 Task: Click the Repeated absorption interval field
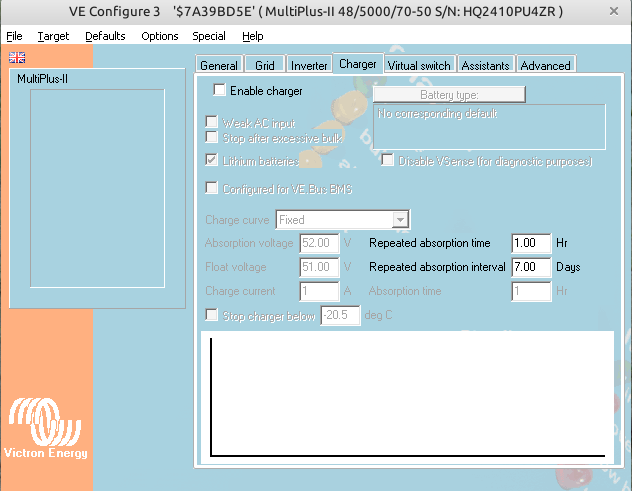click(x=531, y=267)
